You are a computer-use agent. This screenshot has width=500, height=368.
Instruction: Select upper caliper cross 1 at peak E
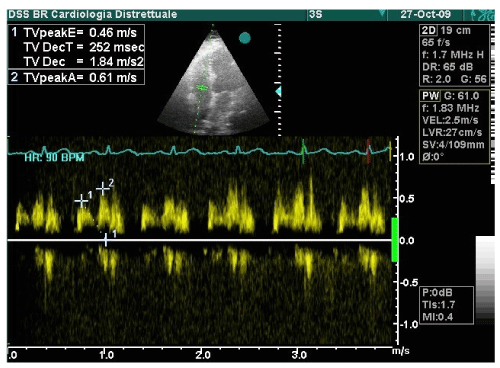tap(81, 201)
